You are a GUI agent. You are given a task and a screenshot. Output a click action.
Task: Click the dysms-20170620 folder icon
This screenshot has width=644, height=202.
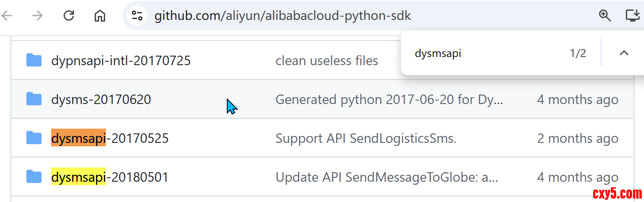(x=34, y=99)
